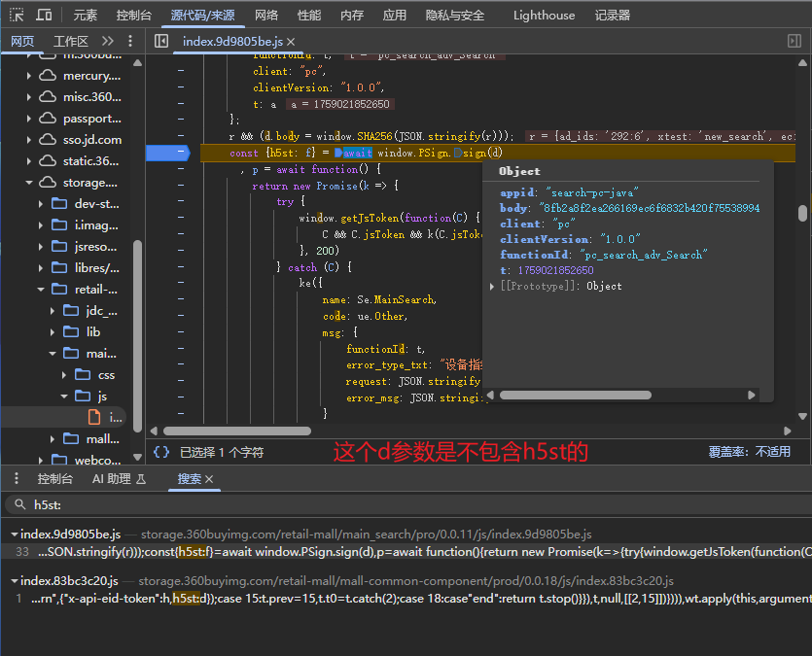
Task: Open the Lighthouse tab
Action: [x=544, y=16]
